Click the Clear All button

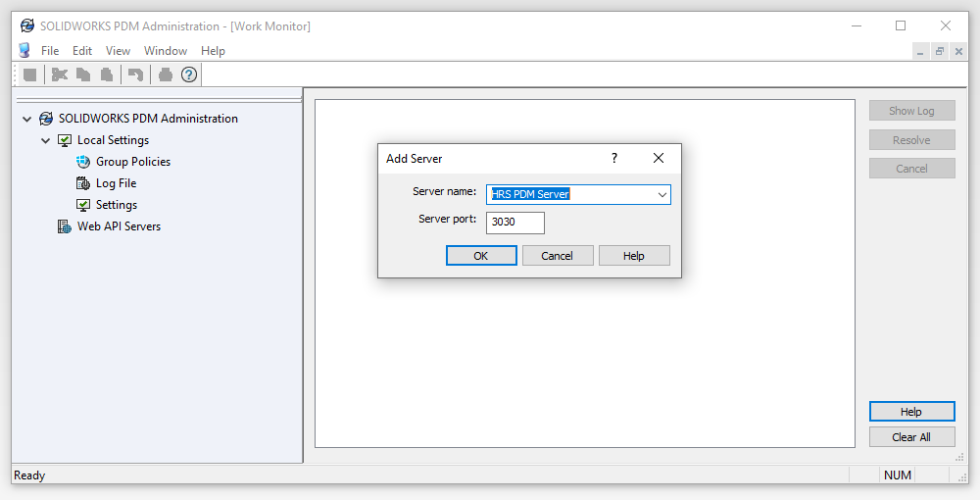911,437
